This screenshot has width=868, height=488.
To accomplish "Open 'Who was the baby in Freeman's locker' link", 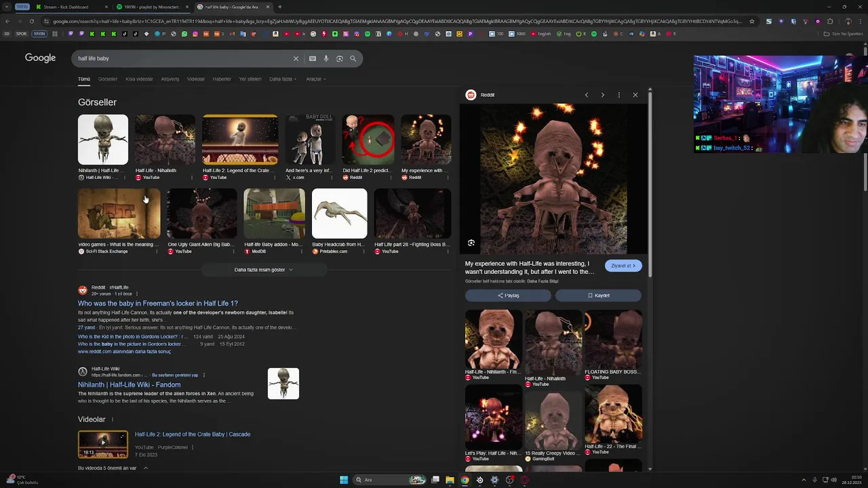I will tap(158, 304).
